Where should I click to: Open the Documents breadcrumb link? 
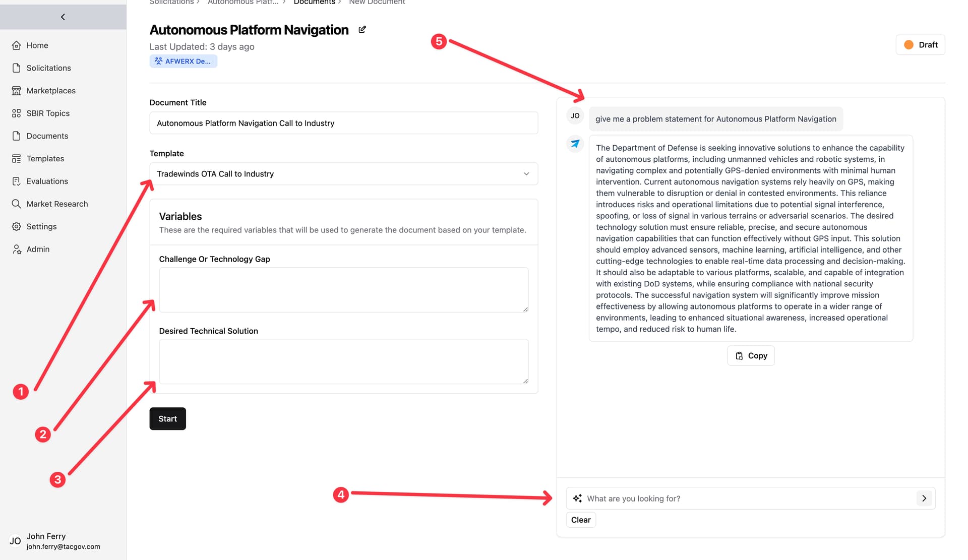pos(315,3)
